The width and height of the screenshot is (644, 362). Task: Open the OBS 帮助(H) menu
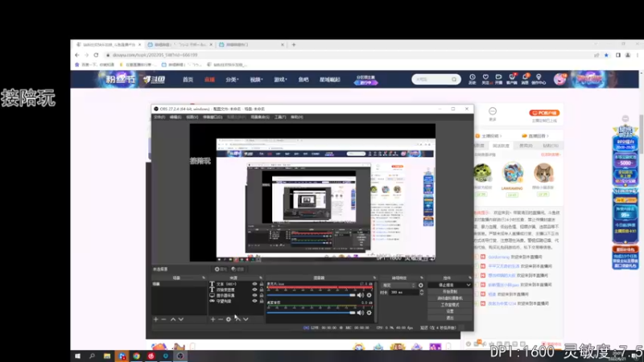[296, 117]
